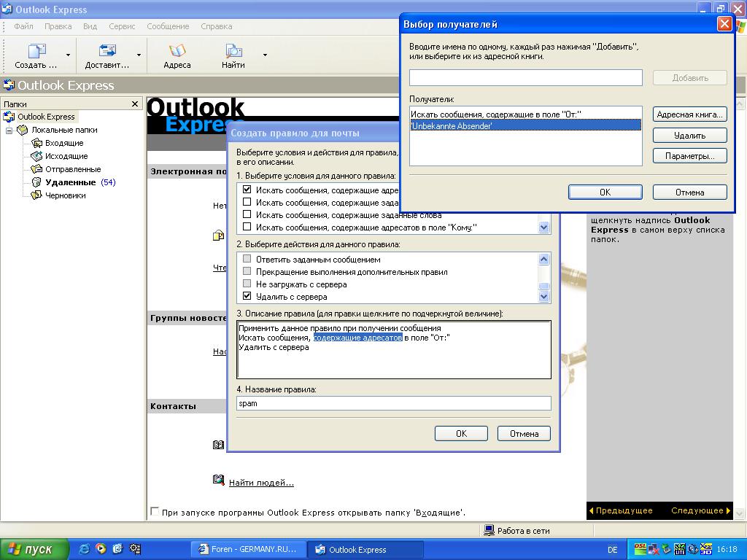Screen dimensions: 747x560
Task: Toggle the second condition checkbox 'содержащие зада...'
Action: [x=247, y=202]
